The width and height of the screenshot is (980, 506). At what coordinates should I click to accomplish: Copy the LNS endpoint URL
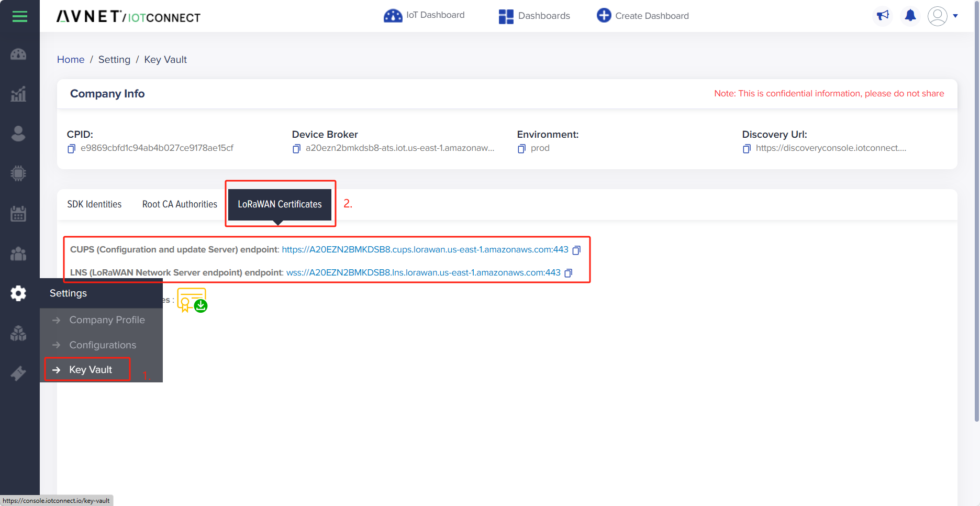(x=569, y=273)
